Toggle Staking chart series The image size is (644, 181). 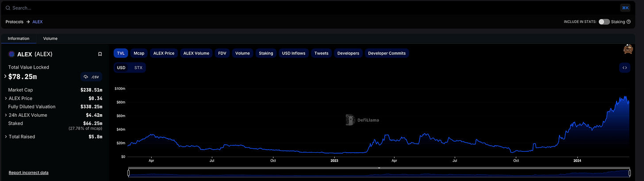point(266,53)
